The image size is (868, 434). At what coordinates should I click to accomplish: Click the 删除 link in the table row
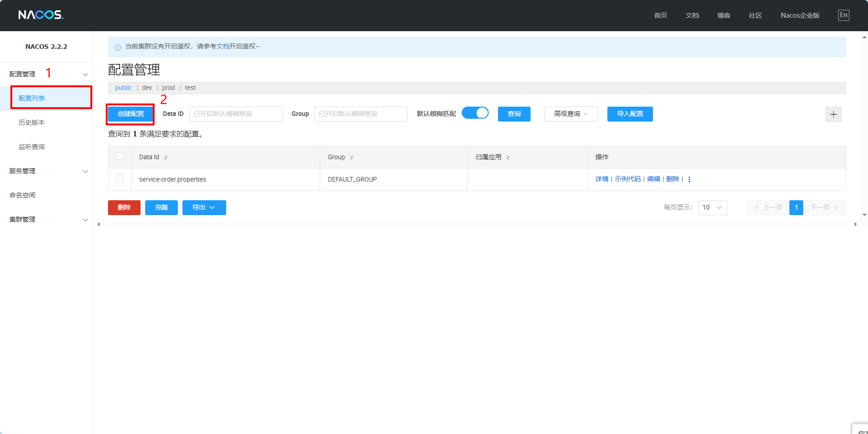[673, 179]
